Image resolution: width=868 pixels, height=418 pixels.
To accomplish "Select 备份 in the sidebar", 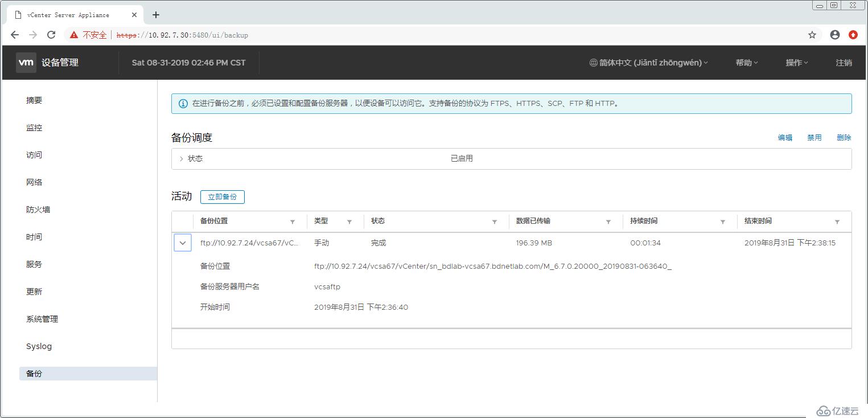I will (88, 374).
